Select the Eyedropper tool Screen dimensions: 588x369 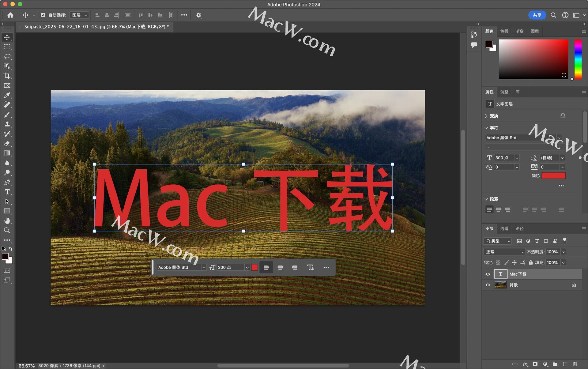click(7, 95)
